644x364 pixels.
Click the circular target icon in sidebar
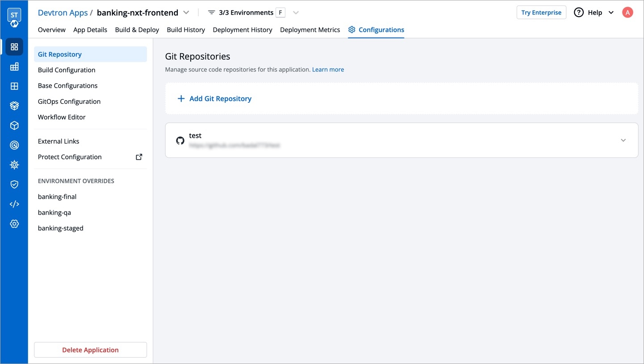click(14, 145)
